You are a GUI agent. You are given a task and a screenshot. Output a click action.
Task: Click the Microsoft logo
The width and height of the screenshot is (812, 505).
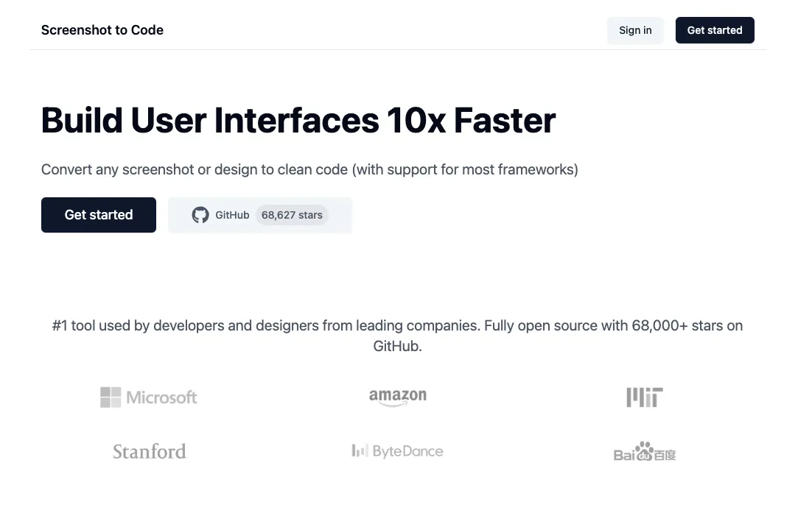click(149, 398)
